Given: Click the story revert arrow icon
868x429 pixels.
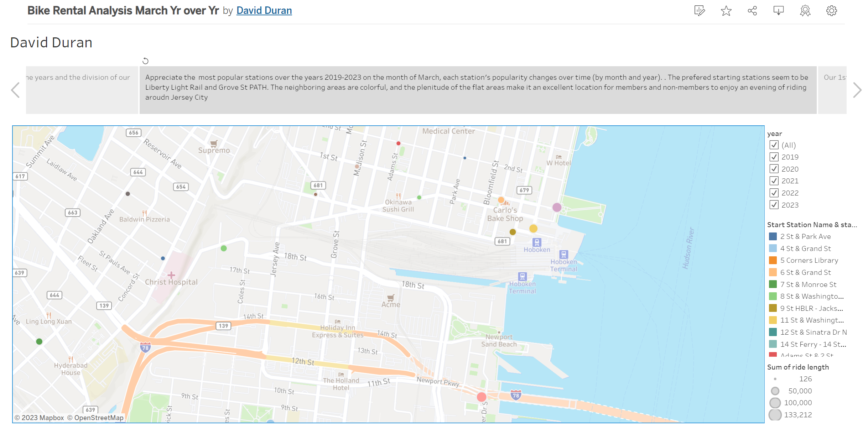Looking at the screenshot, I should pyautogui.click(x=145, y=61).
